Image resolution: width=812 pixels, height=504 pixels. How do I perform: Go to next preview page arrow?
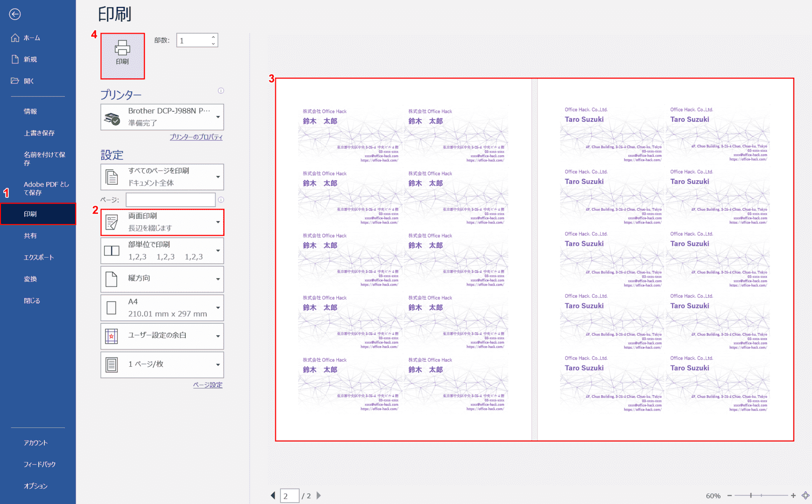pyautogui.click(x=319, y=496)
